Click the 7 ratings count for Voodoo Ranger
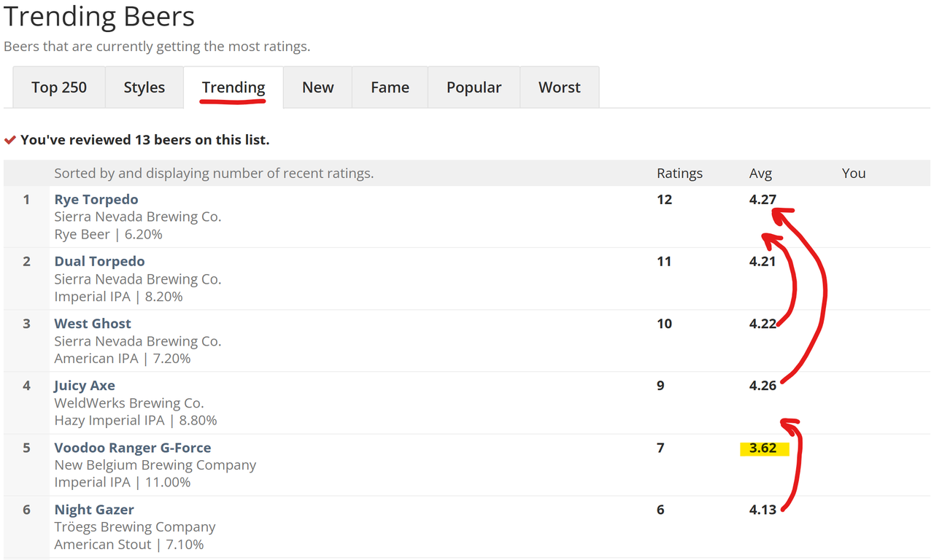The width and height of the screenshot is (934, 560). (660, 448)
